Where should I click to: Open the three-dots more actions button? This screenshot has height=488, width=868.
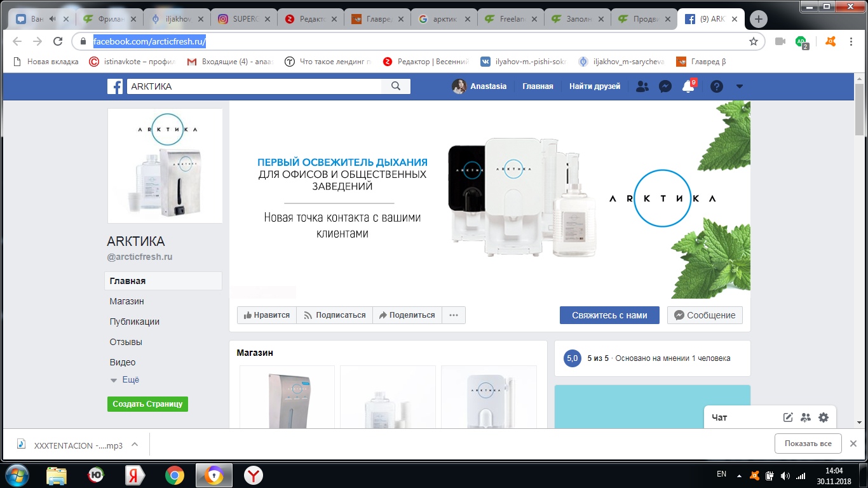coord(454,315)
